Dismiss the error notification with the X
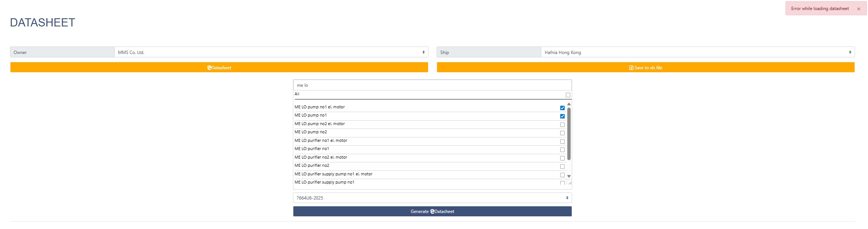 tap(858, 9)
